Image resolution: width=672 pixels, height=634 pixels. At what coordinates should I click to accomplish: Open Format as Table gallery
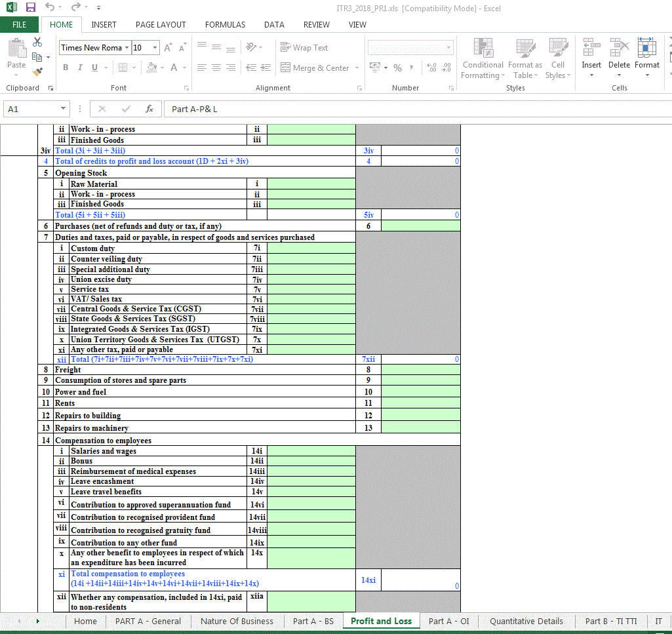pos(525,59)
